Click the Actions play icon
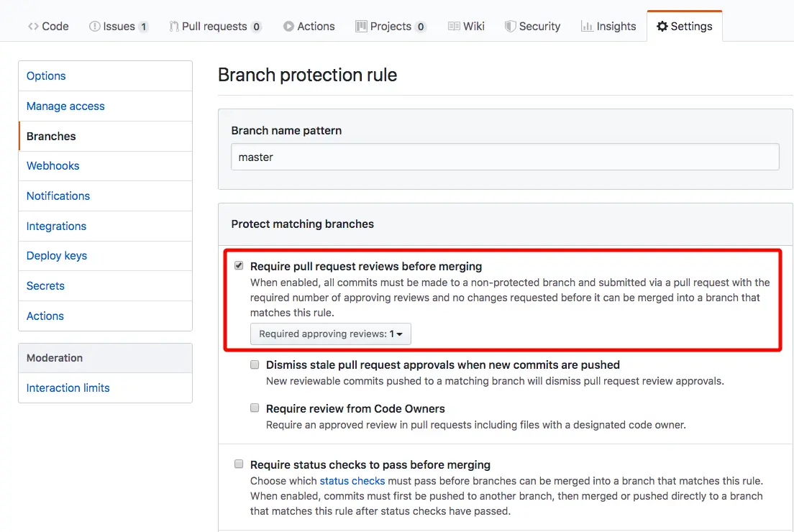The height and width of the screenshot is (532, 794). point(288,27)
